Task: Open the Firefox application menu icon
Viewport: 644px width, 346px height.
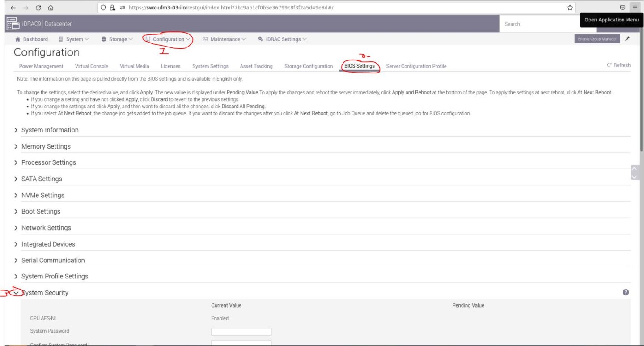Action: (635, 8)
